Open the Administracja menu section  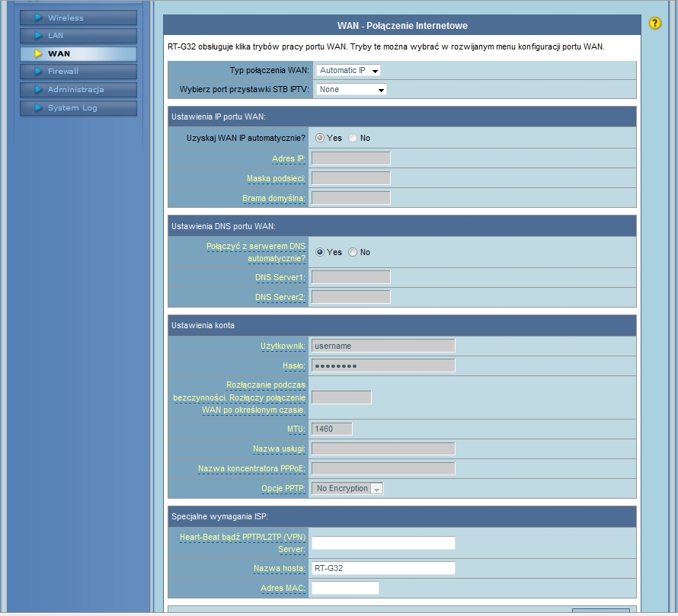[78, 90]
